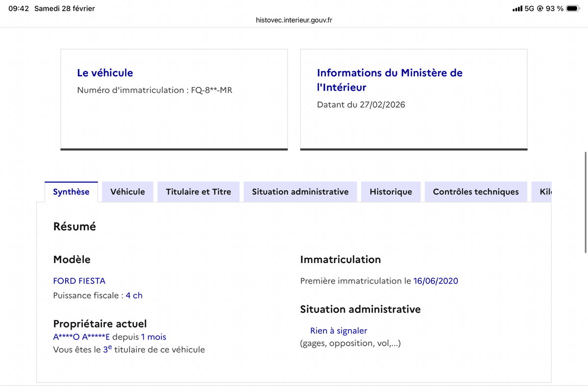Open the partially hidden Kilométrage tab

545,192
